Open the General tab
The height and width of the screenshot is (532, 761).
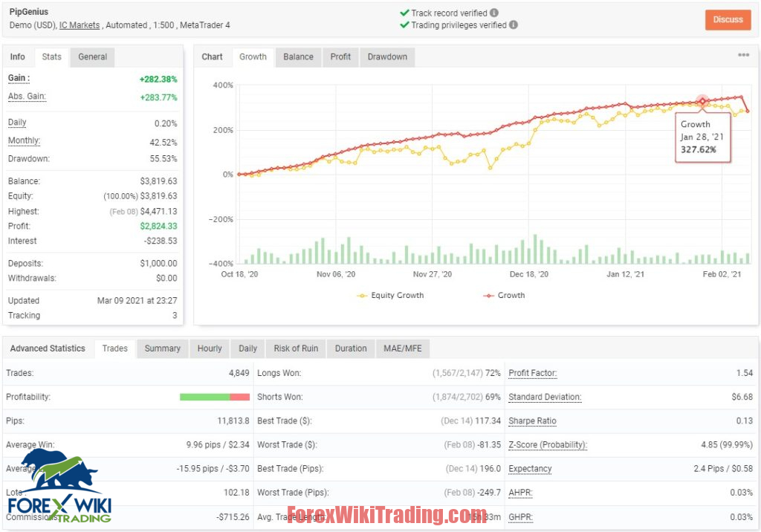coord(92,56)
